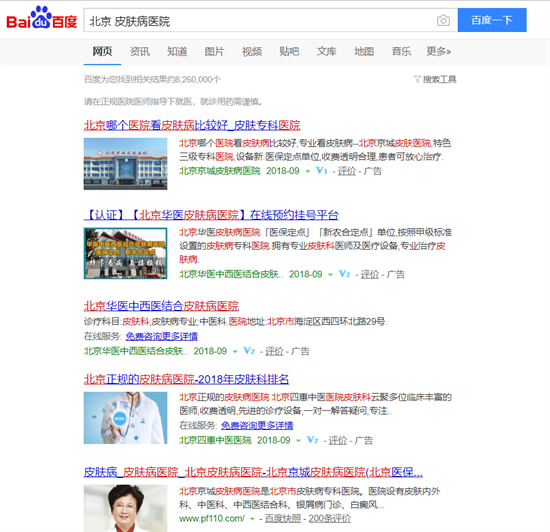Open result 【认证】【北京华医皮肤病医院】在线预约挂号平台
Viewport: 550px width, 532px height.
[x=211, y=215]
